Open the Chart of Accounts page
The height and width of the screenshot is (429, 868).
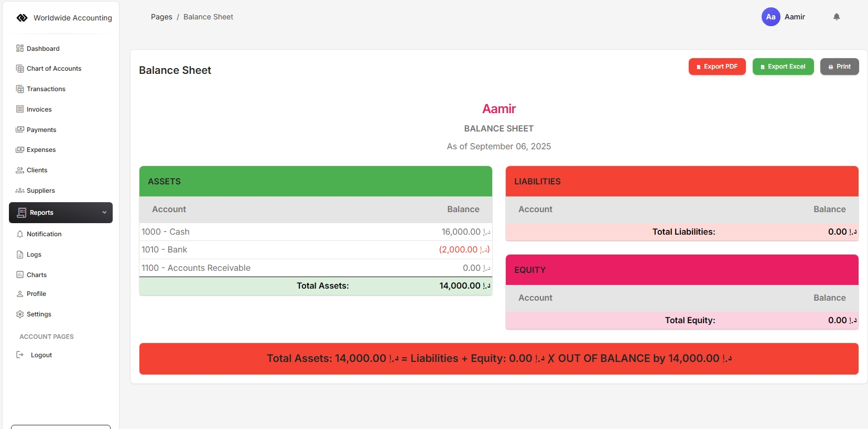coord(54,69)
